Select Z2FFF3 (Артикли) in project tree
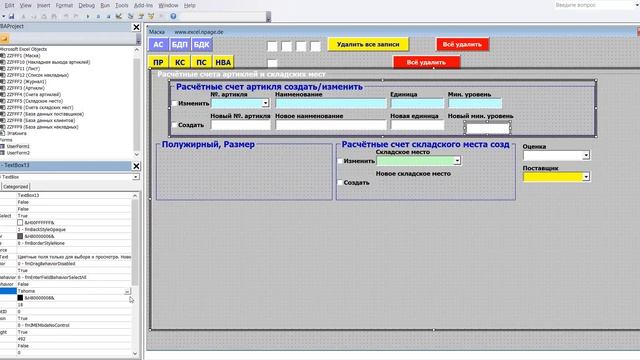The height and width of the screenshot is (360, 640). [26, 88]
